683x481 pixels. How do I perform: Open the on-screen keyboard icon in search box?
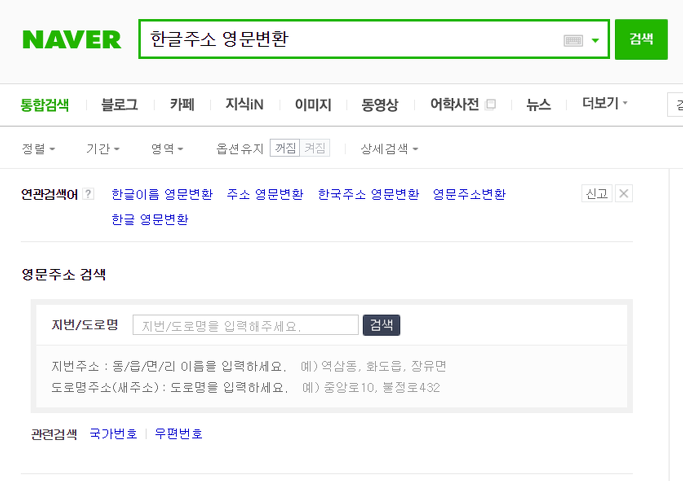(573, 41)
